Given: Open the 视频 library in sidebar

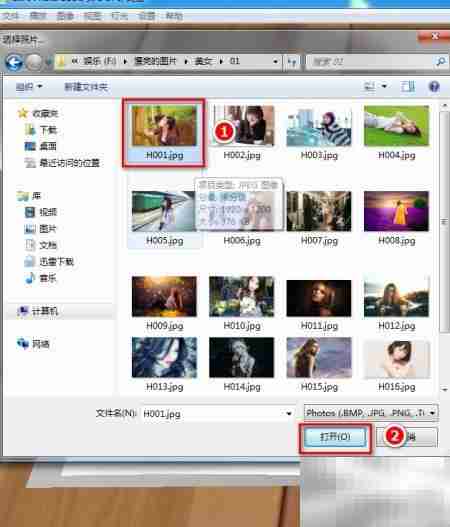Looking at the screenshot, I should click(x=41, y=212).
